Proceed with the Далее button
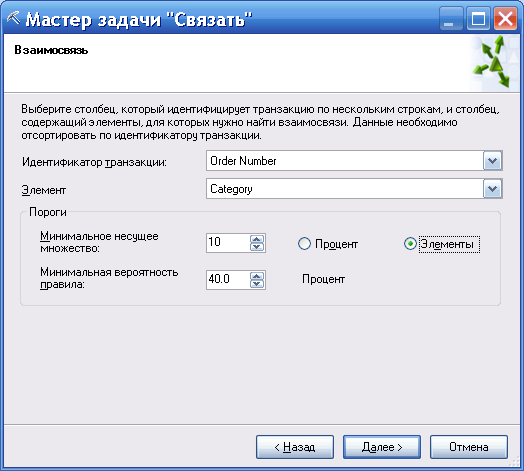Image resolution: width=524 pixels, height=471 pixels. (382, 447)
